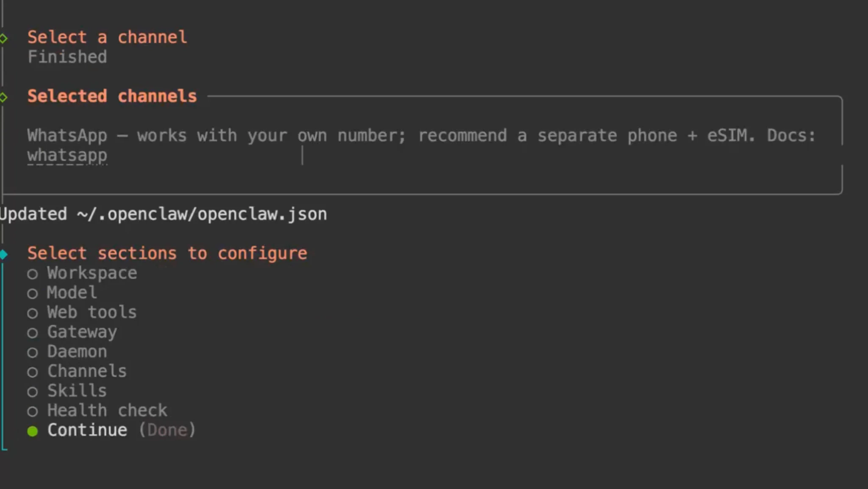Click the Select a channel heading
The image size is (868, 489).
point(107,37)
